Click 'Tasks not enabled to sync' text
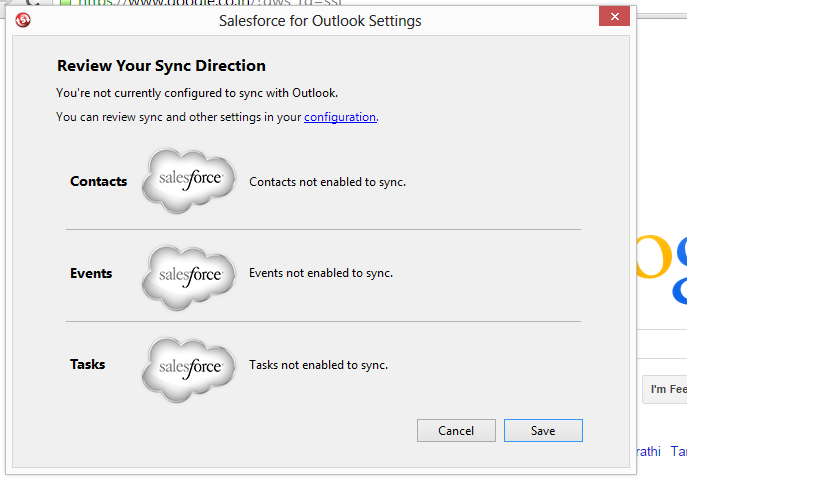 [x=318, y=366]
